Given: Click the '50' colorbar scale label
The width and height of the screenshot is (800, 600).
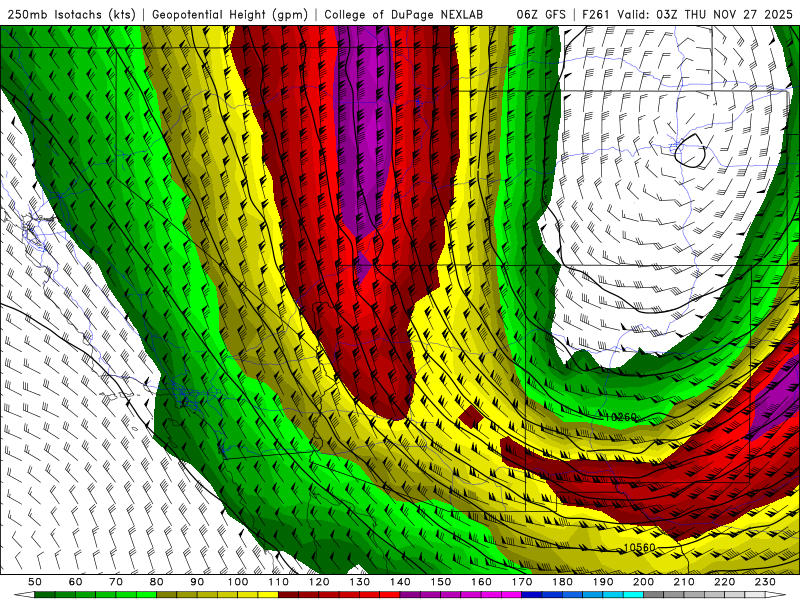Looking at the screenshot, I should point(34,582).
